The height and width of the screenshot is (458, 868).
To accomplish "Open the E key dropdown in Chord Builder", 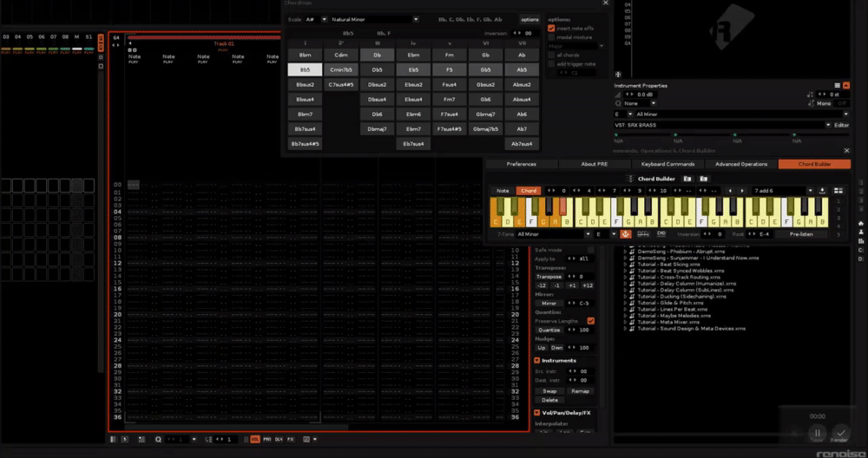I will (x=606, y=234).
